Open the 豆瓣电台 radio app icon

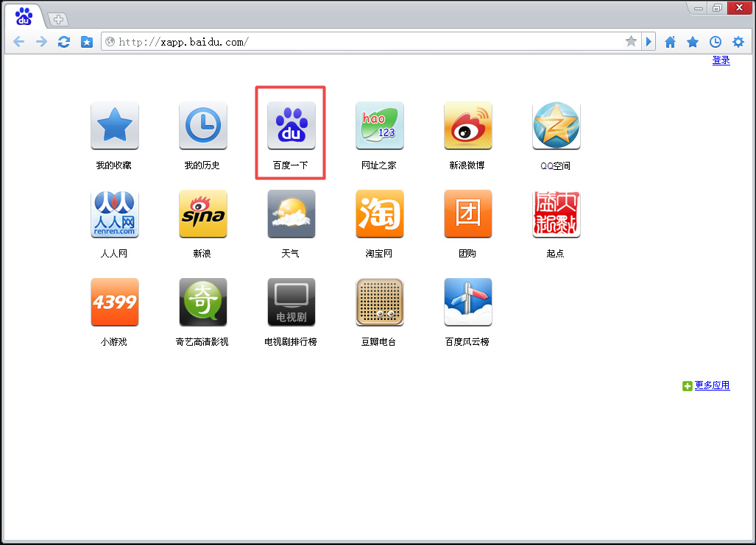(379, 302)
